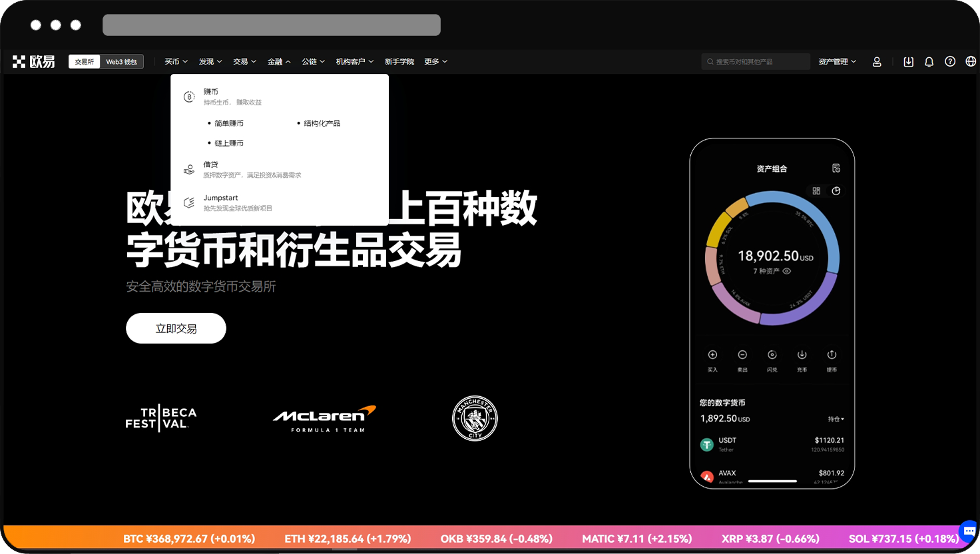Expand the 持仓 sorting dropdown
This screenshot has height=554, width=980.
[836, 418]
